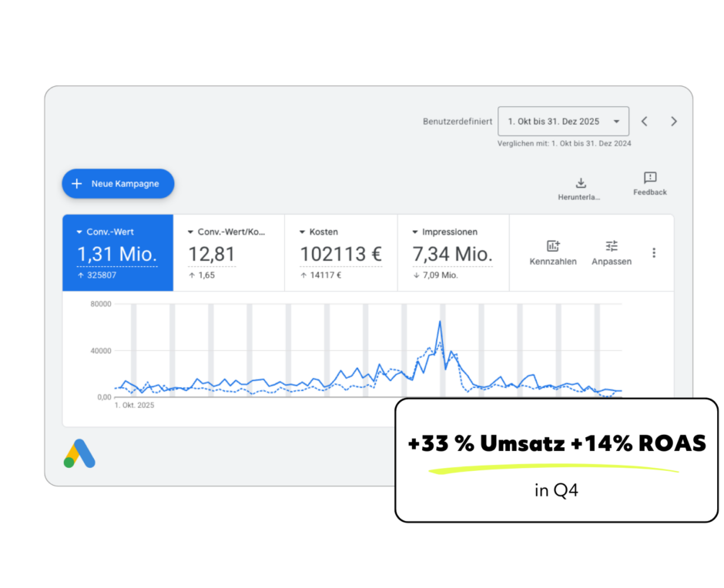Click the Google Ads logo
The width and height of the screenshot is (724, 588).
click(x=79, y=454)
